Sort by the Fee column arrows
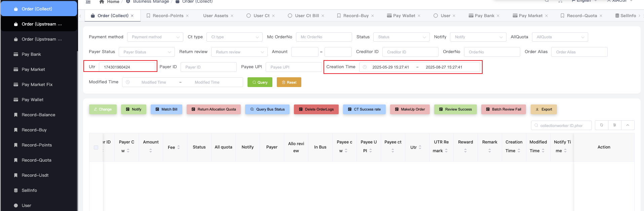 pos(179,147)
